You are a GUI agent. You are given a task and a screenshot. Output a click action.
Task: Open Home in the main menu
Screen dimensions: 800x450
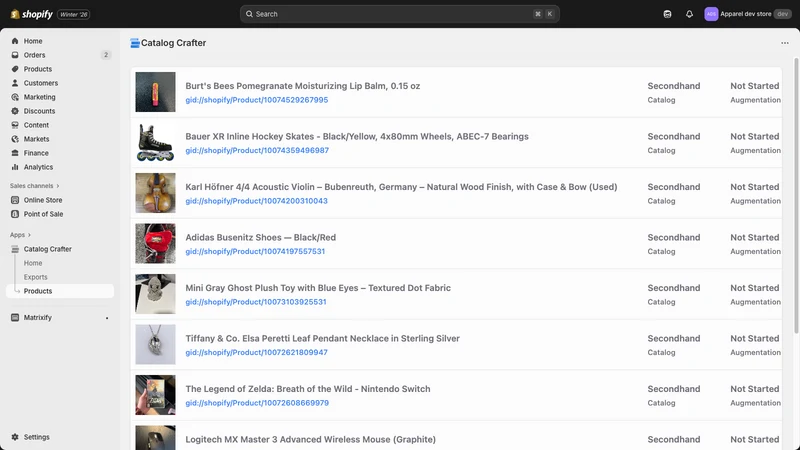coord(33,41)
